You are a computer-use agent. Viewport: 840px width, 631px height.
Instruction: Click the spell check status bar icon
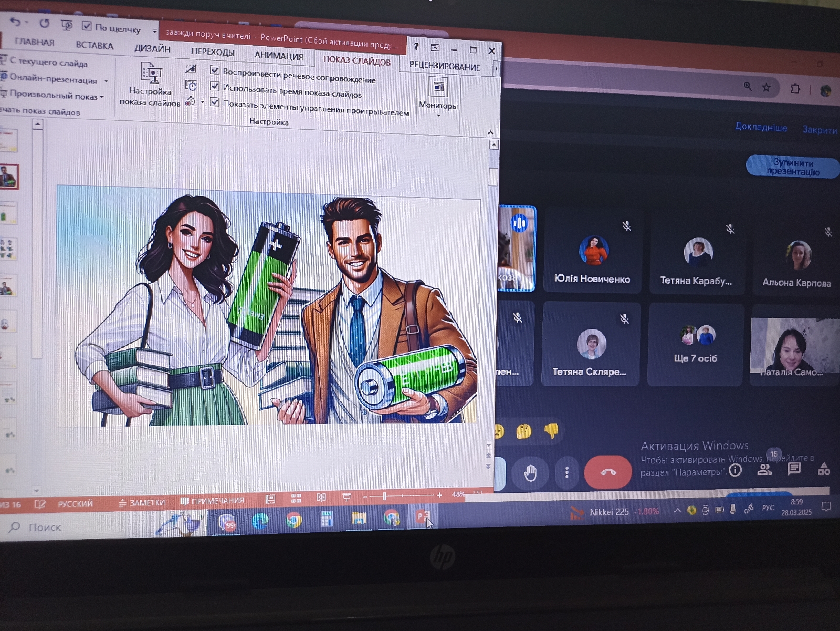(x=40, y=504)
